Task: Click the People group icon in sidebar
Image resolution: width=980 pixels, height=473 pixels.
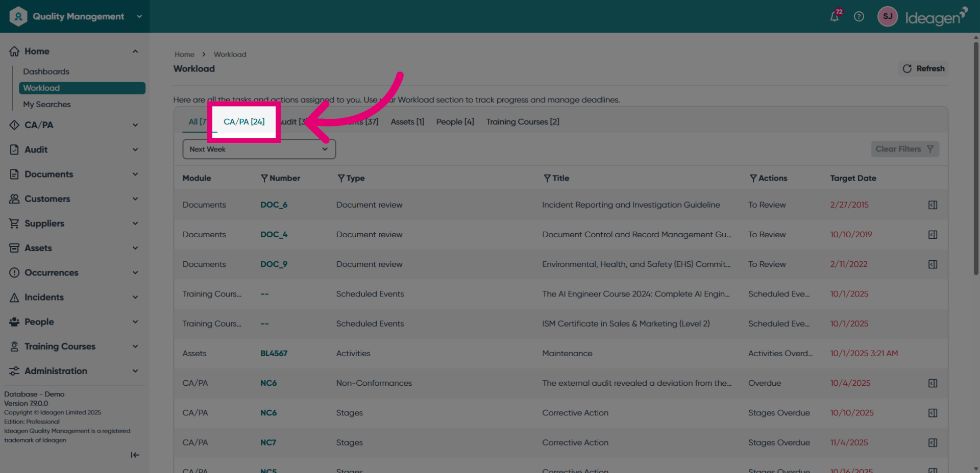Action: click(14, 322)
